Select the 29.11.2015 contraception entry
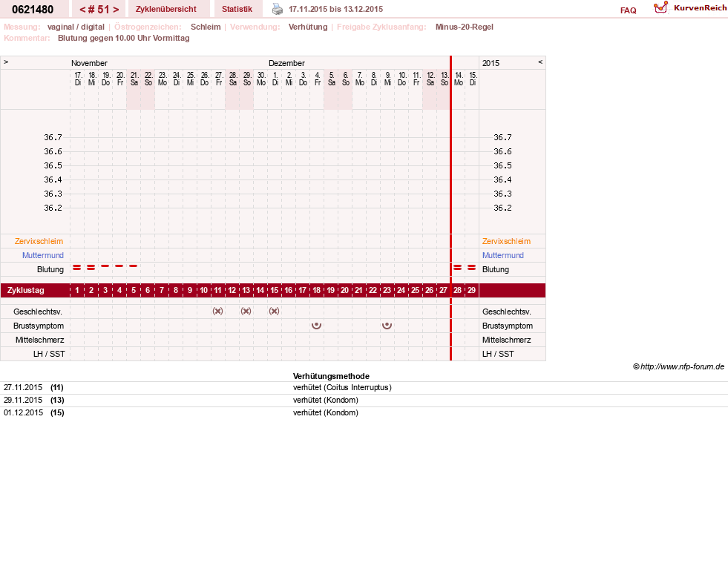Viewport: 728px width, 583px height. point(364,400)
